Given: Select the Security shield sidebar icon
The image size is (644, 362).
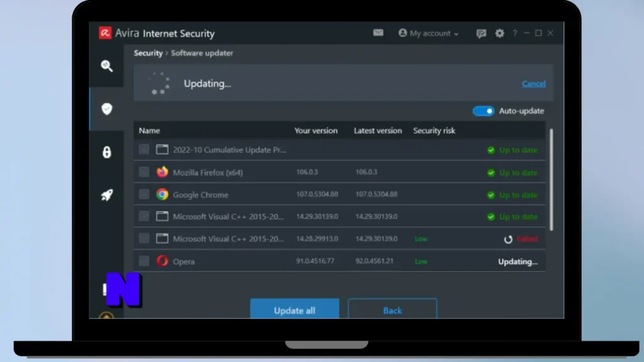Looking at the screenshot, I should coord(107,109).
